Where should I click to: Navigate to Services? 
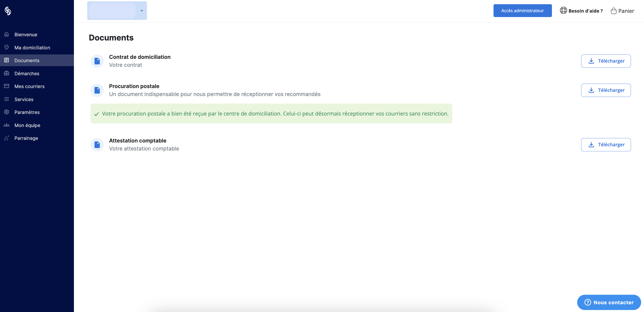pos(37,99)
